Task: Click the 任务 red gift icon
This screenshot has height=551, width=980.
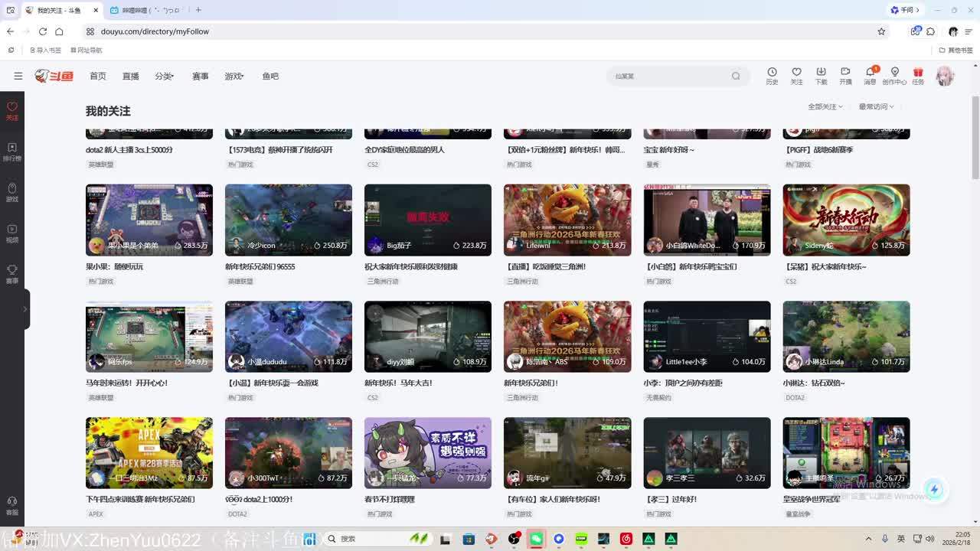Action: 918,75
